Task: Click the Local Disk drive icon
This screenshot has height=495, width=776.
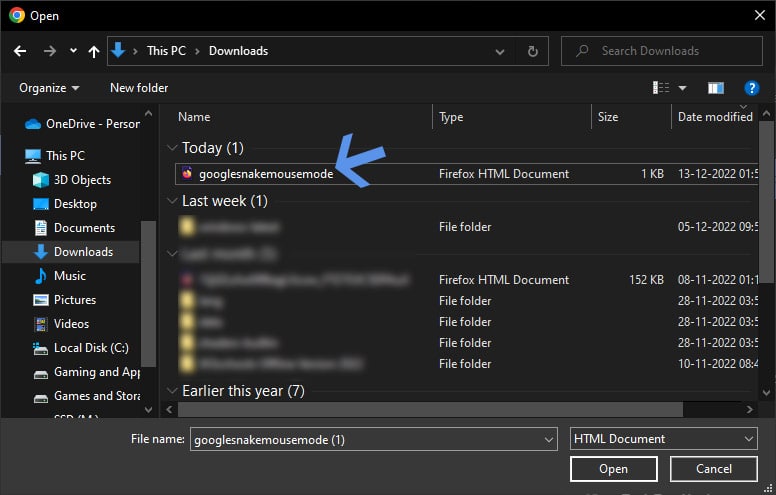Action: (x=40, y=348)
